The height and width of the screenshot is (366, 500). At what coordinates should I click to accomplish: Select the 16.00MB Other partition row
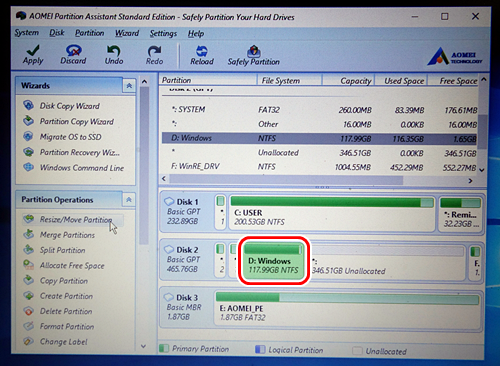pos(319,124)
